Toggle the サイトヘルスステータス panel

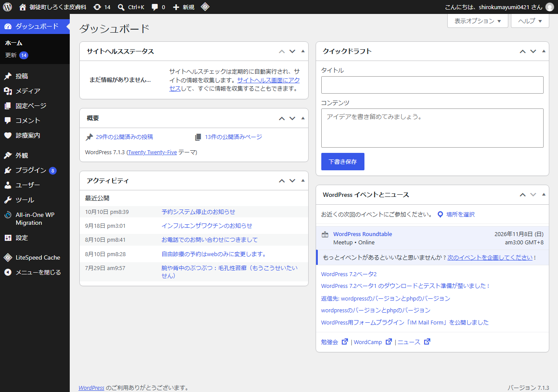[303, 51]
